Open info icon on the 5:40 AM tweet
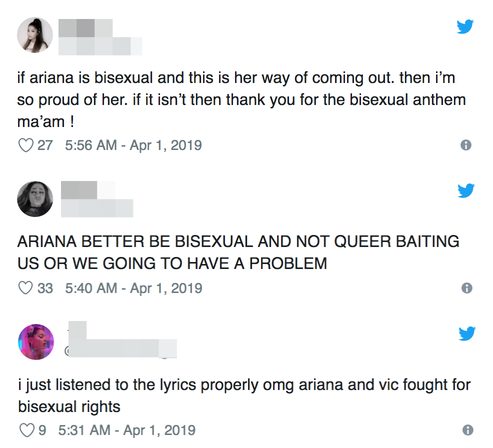 pyautogui.click(x=467, y=288)
